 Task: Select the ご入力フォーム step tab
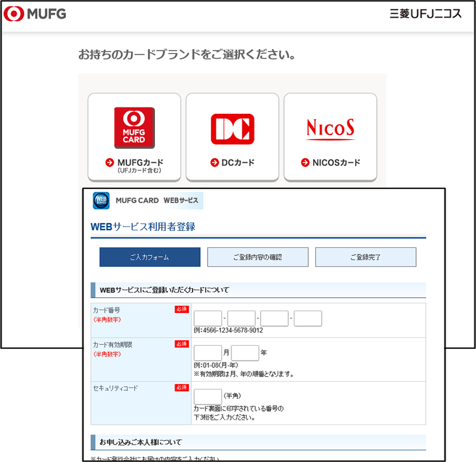[150, 257]
